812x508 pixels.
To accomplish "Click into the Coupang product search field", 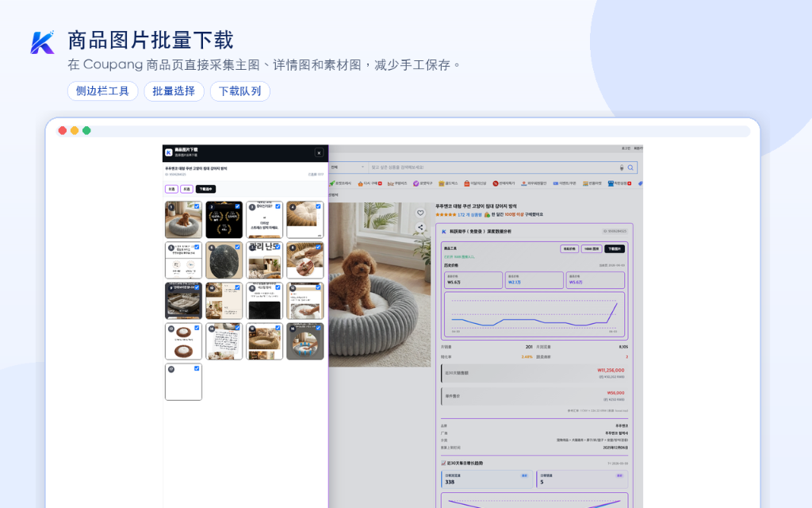I will pyautogui.click(x=492, y=167).
